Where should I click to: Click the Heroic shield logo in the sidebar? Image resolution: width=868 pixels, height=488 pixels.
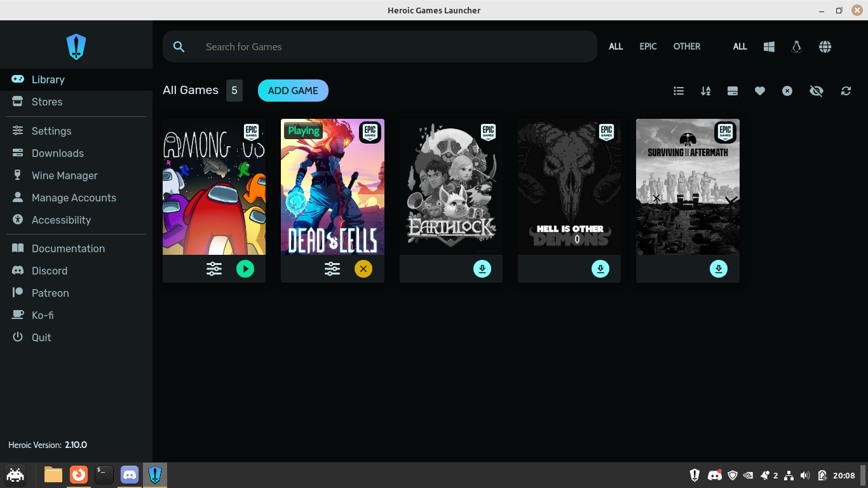coord(76,47)
